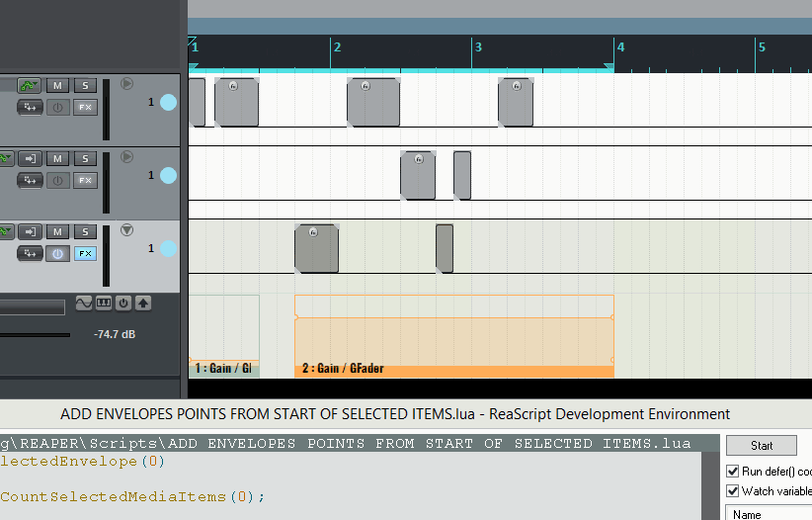
Task: Click the highlighted track's light blue circle
Action: click(168, 248)
